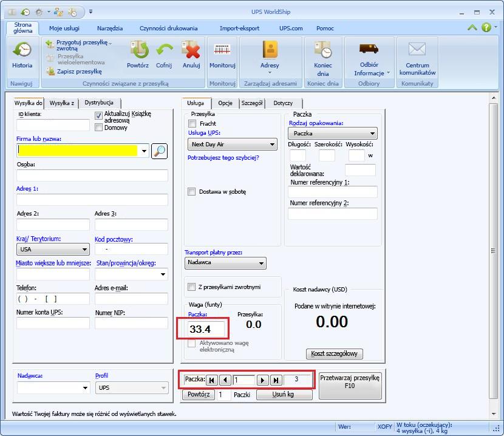
Task: Click the magnifier search icon beside company name
Action: 160,151
